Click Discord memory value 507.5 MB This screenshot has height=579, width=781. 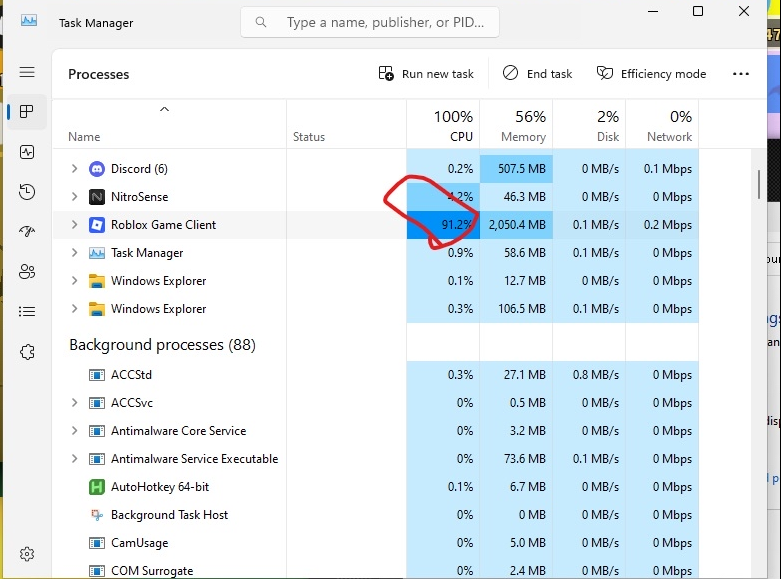(521, 169)
